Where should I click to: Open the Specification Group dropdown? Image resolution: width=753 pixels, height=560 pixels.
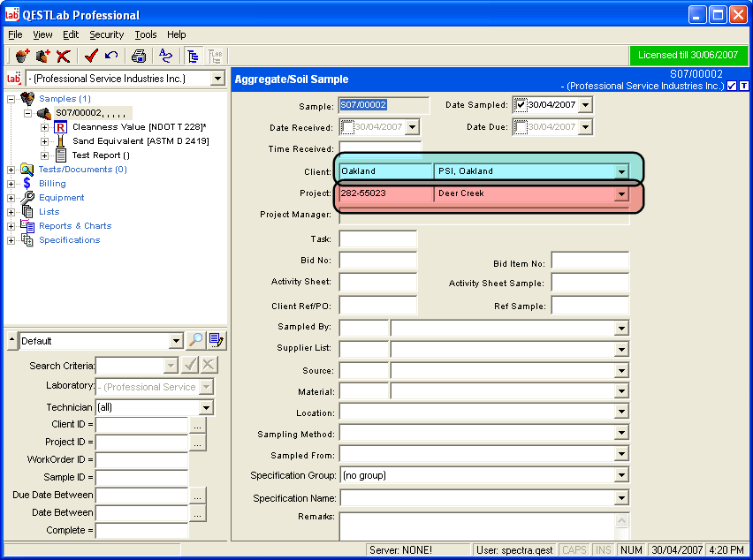(621, 476)
